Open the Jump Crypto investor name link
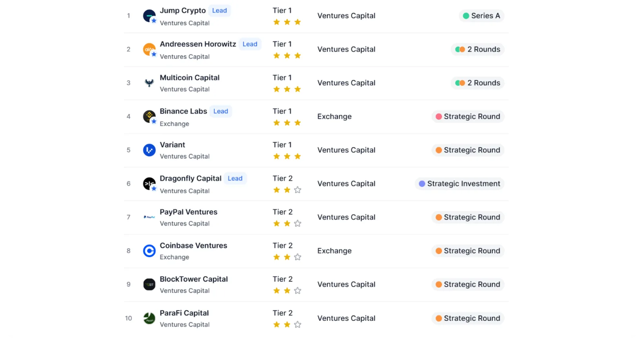Screen dimensions: 644x338 click(183, 10)
